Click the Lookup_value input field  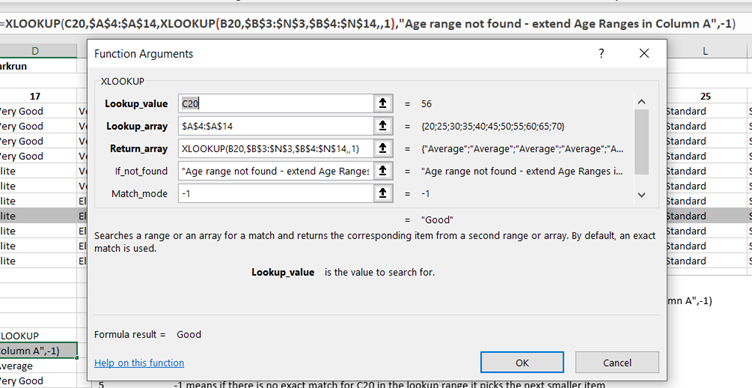[x=276, y=103]
